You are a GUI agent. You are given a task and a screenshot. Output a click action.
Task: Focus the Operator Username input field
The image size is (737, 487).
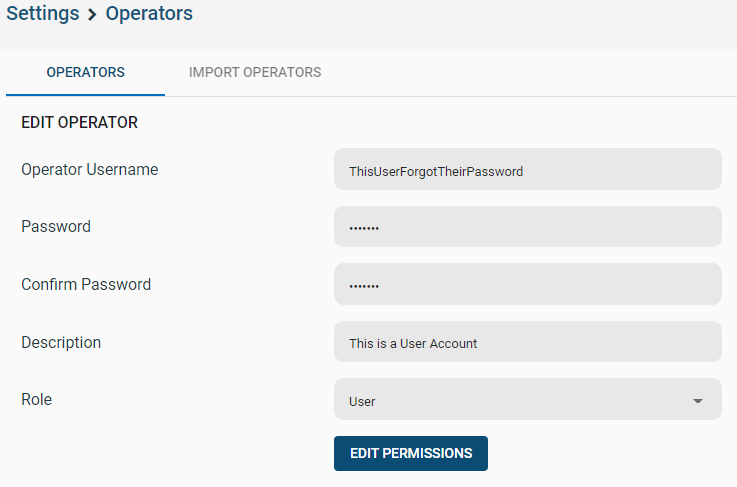(x=527, y=169)
